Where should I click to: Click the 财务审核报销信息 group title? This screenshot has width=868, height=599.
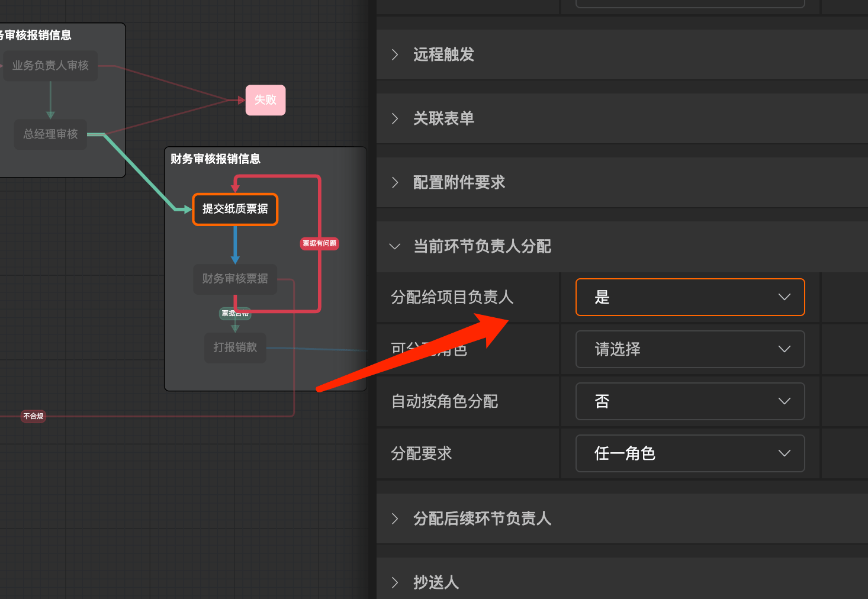click(216, 159)
